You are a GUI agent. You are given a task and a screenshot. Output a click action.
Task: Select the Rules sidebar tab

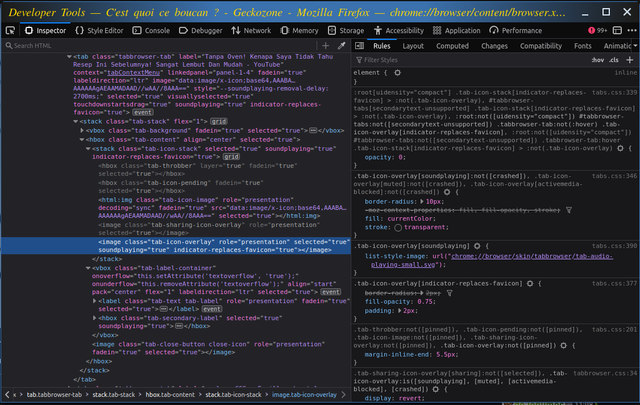coord(382,46)
